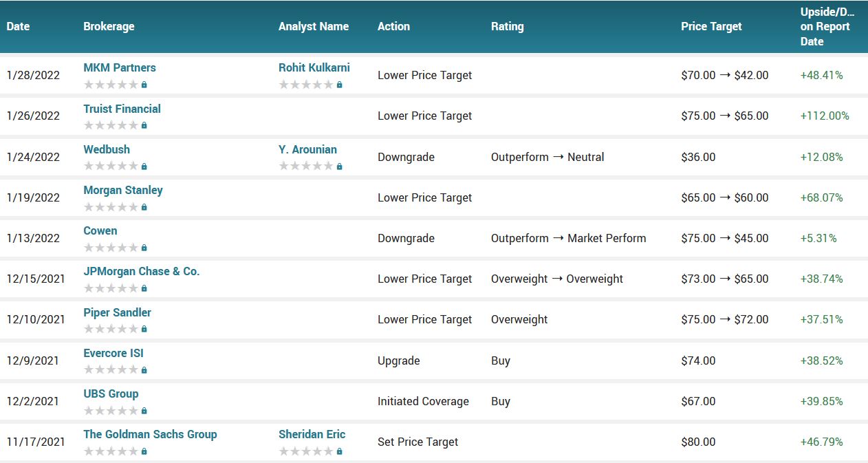Click the lock icon under Sheridan Eric
Image resolution: width=868 pixels, height=463 pixels.
point(339,451)
